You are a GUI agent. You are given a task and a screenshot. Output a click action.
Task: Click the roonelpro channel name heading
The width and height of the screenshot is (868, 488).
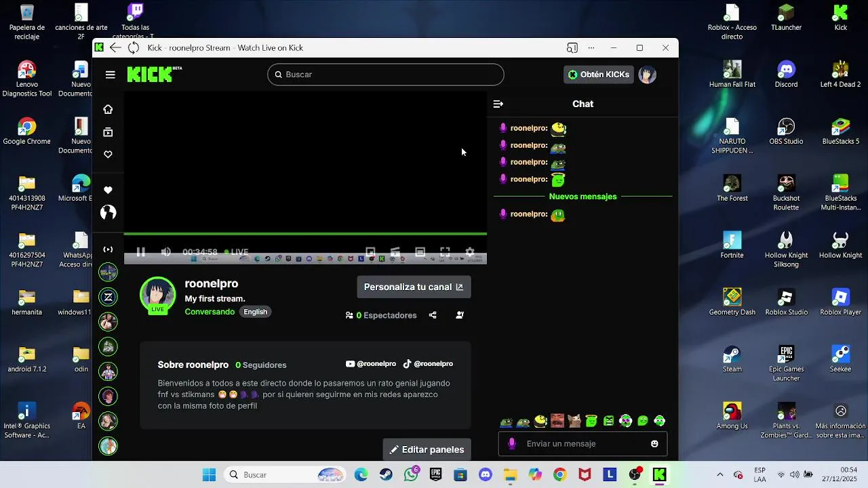(212, 283)
